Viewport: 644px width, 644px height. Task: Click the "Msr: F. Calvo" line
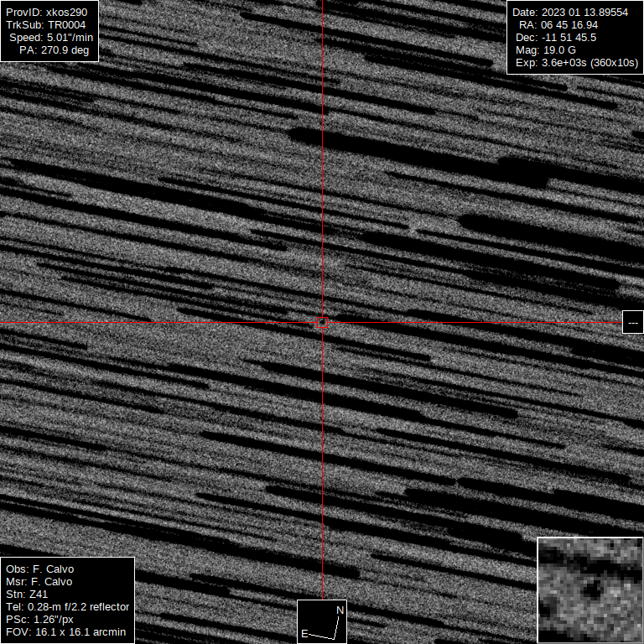click(39, 582)
